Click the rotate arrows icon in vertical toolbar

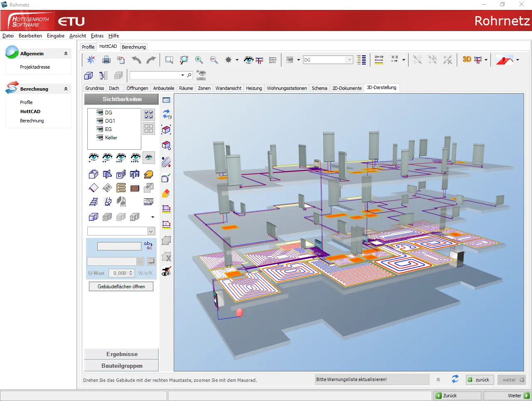[166, 114]
